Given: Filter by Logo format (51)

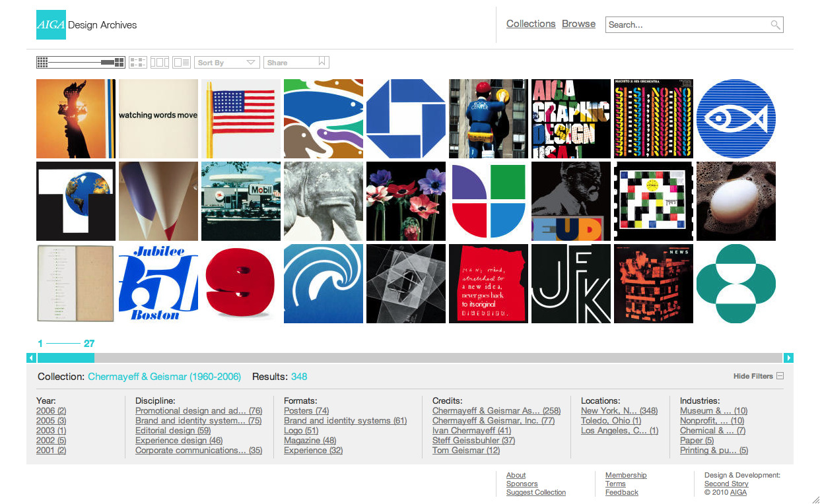Looking at the screenshot, I should click(x=301, y=431).
